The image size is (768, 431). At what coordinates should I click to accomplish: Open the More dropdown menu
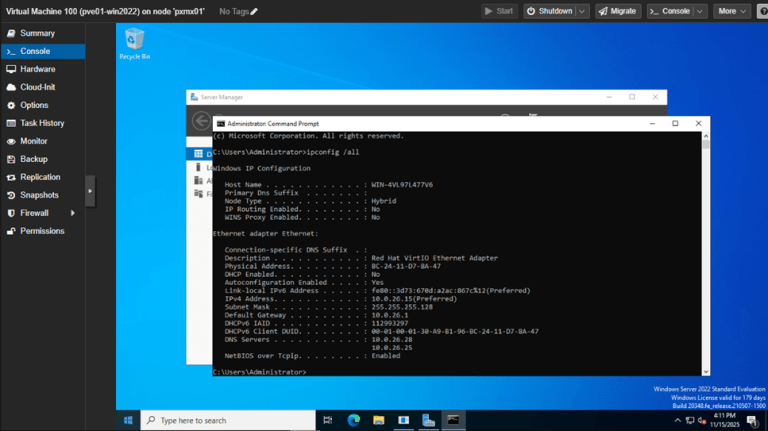pos(734,11)
